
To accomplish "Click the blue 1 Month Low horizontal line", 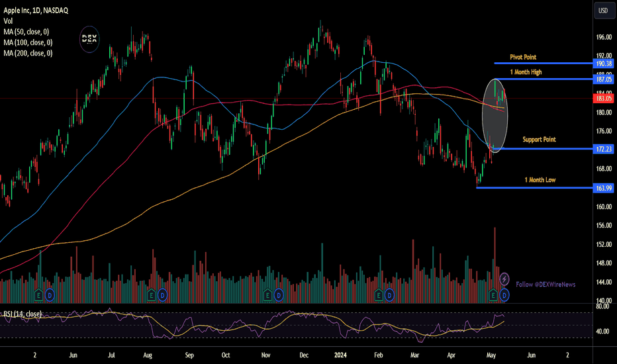I will 534,188.
